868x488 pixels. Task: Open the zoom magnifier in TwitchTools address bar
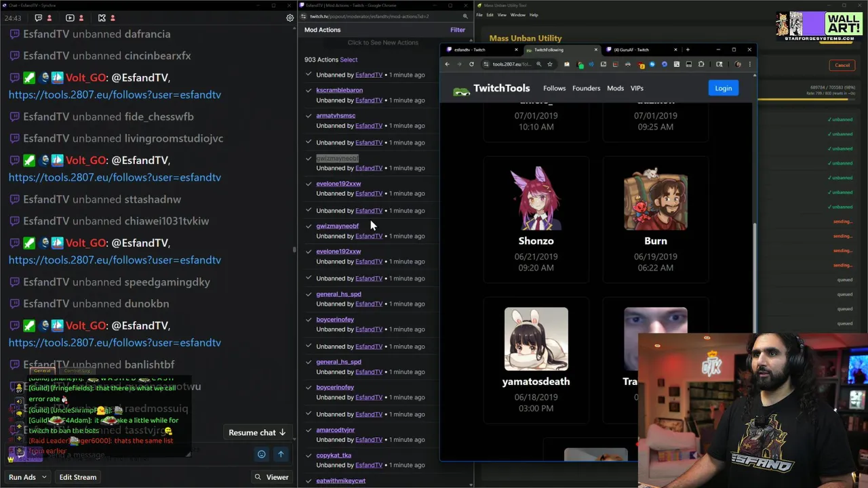[x=538, y=64]
